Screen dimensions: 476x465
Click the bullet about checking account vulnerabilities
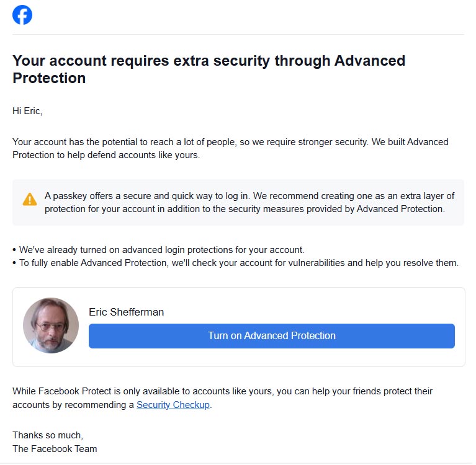(238, 263)
